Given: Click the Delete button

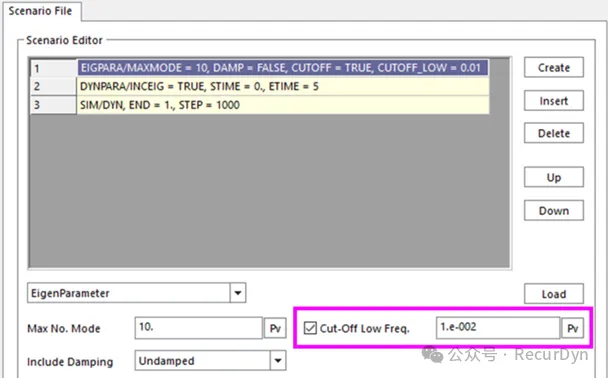Looking at the screenshot, I should (x=554, y=133).
